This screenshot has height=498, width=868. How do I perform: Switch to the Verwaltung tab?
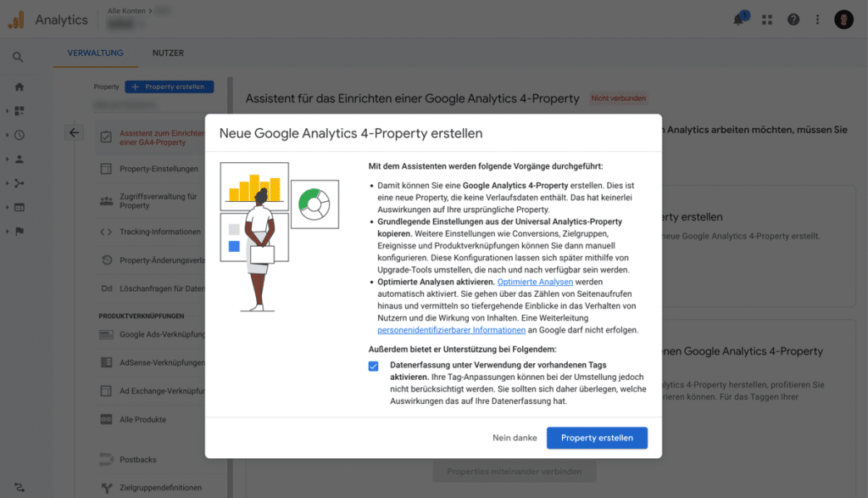click(x=95, y=53)
